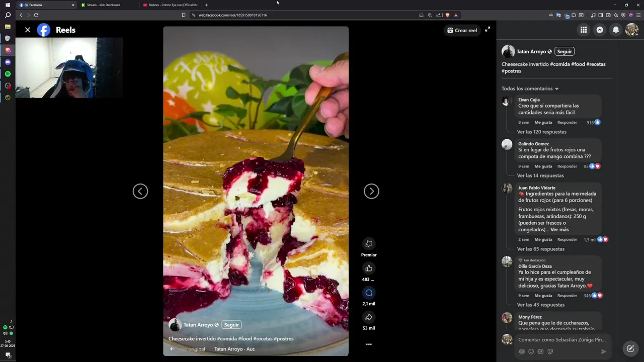Click Me gusta on Dilia Garcia Daza's comment
This screenshot has width=644, height=362.
coord(543,296)
